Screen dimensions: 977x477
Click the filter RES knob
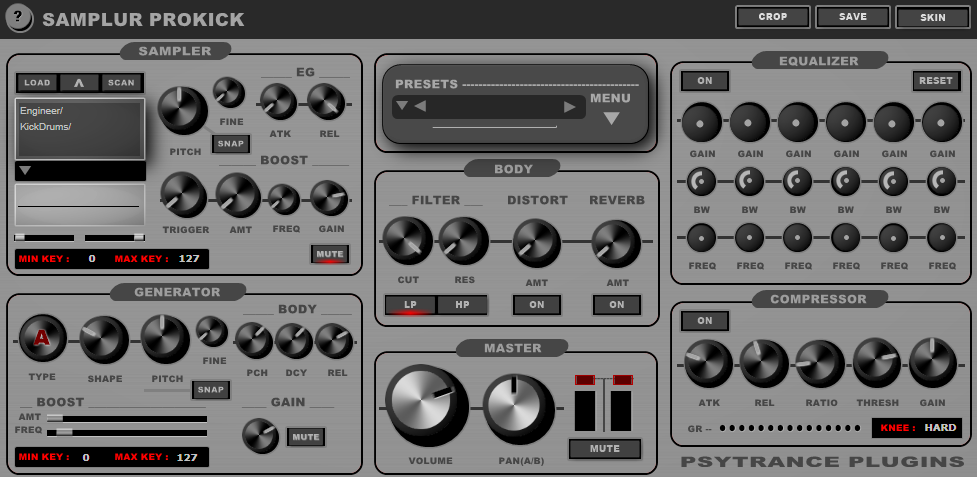click(x=464, y=242)
